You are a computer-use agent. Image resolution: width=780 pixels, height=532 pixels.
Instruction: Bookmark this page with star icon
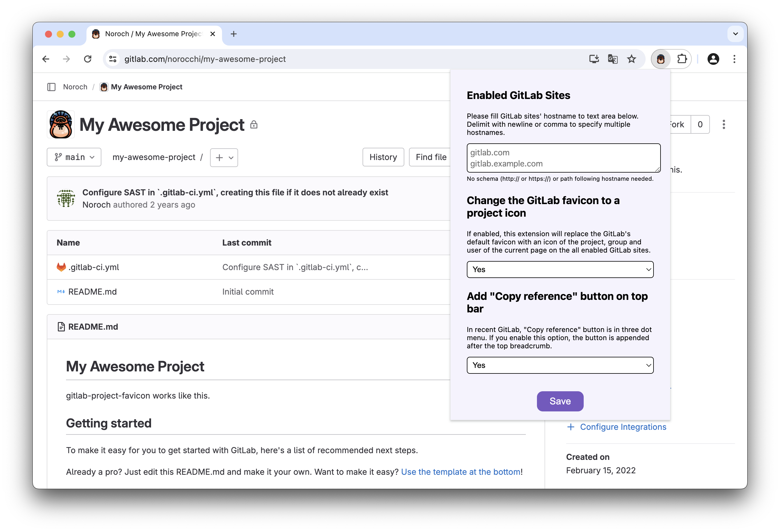point(631,59)
